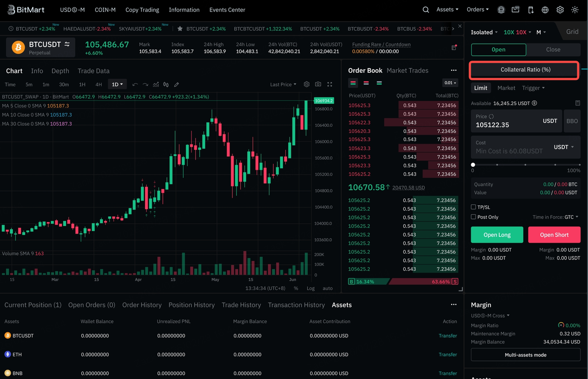The width and height of the screenshot is (588, 379).
Task: Click the Multi-assets mode button
Action: [x=526, y=355]
